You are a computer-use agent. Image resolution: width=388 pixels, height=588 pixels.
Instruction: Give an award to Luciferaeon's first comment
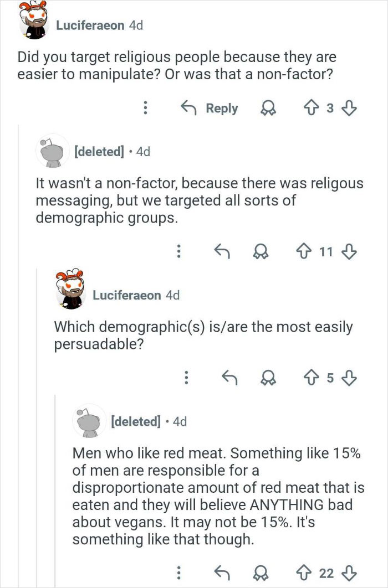click(x=268, y=109)
